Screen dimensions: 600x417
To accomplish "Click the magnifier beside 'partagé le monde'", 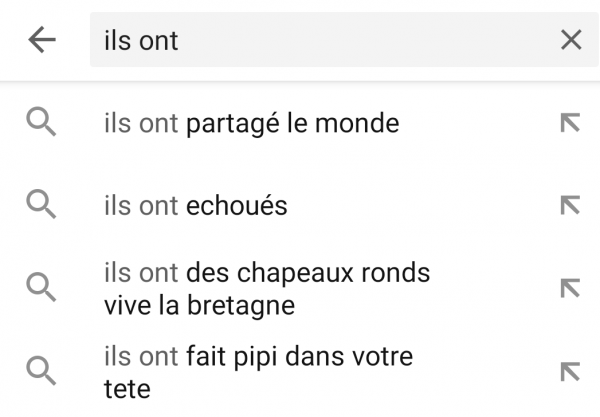I will tap(41, 122).
